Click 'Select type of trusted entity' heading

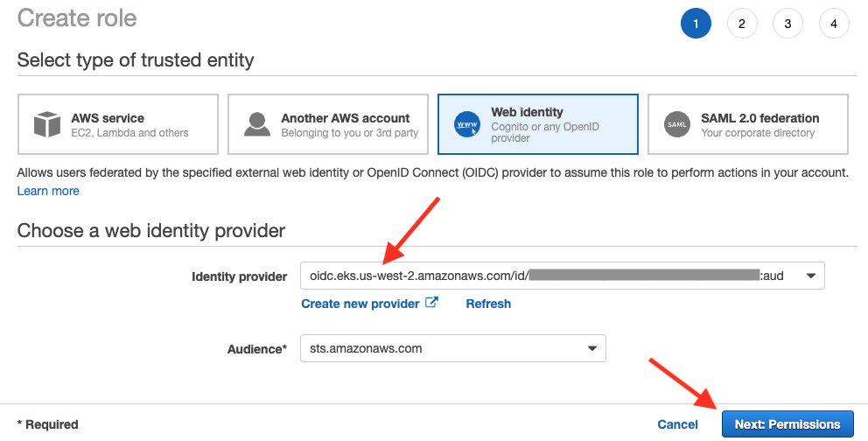[x=136, y=59]
